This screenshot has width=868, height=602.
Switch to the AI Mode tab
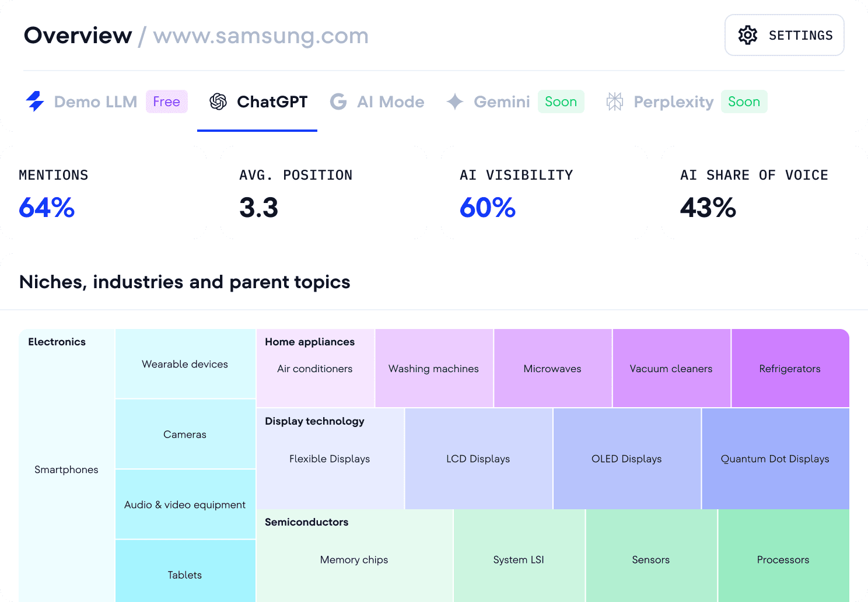pos(391,102)
